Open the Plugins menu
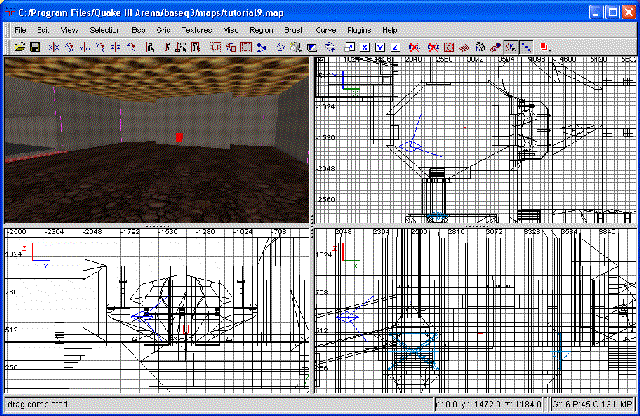Image resolution: width=640 pixels, height=416 pixels. [359, 30]
